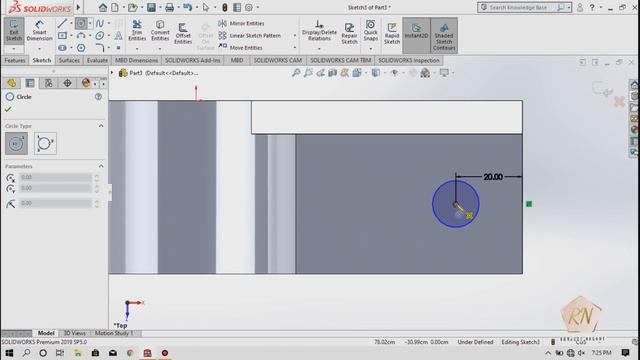
Task: Click Offset Entities tool
Action: pos(183,33)
